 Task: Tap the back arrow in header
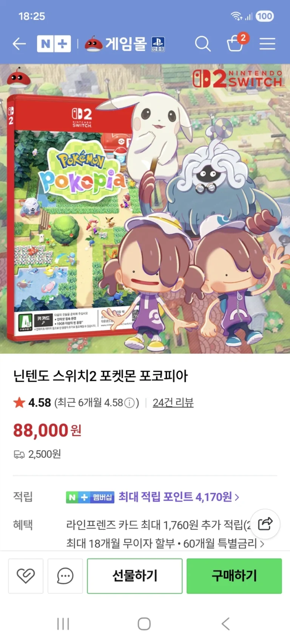(x=19, y=44)
